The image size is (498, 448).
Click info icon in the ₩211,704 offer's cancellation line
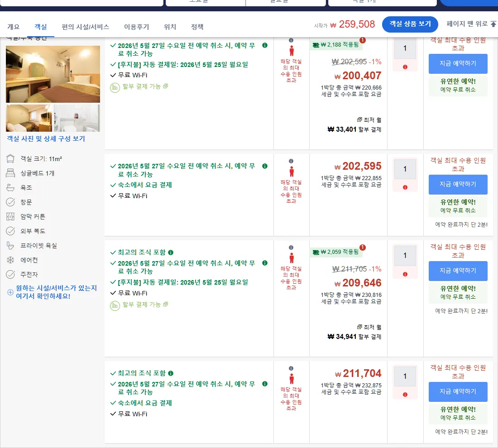pos(265,384)
